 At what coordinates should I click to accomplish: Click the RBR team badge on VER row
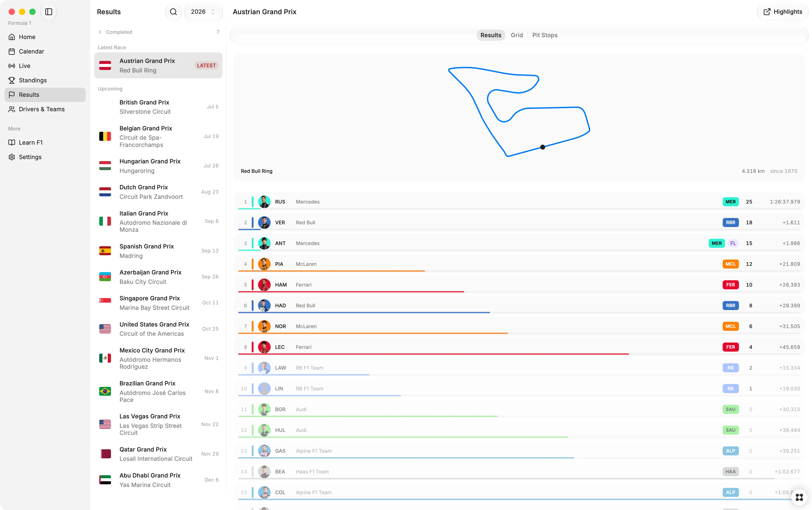coord(730,223)
